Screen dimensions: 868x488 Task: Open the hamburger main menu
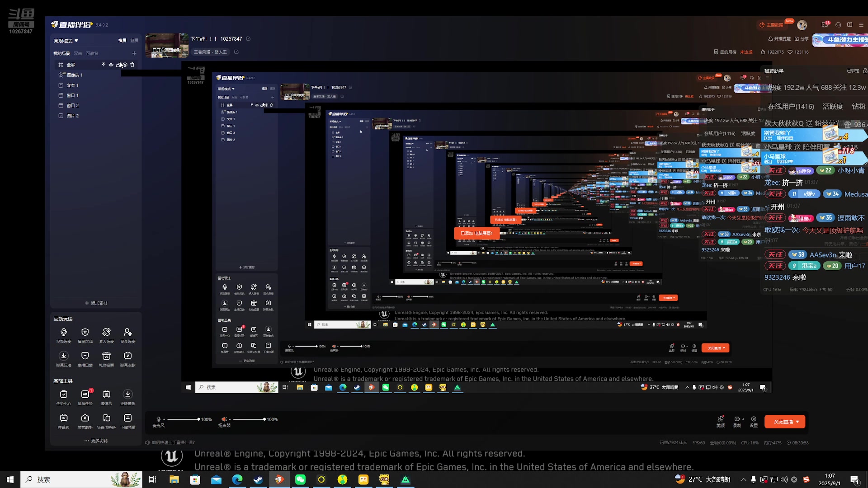861,24
